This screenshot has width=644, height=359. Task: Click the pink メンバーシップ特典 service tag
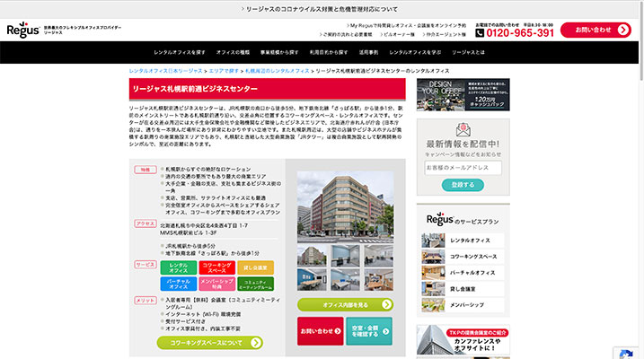click(x=216, y=284)
